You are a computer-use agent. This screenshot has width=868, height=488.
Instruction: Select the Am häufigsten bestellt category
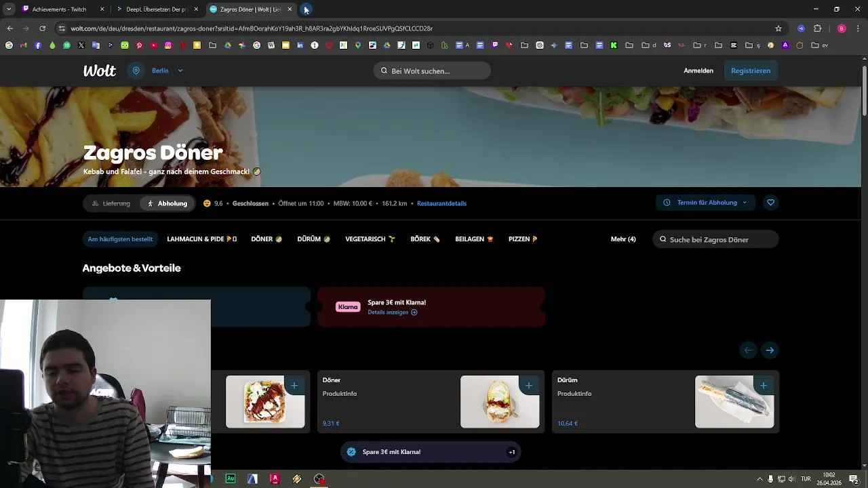[120, 239]
